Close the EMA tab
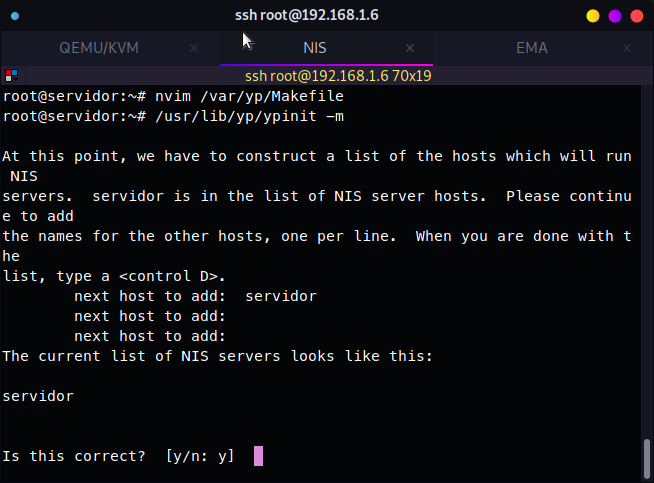654x483 pixels. pos(626,48)
